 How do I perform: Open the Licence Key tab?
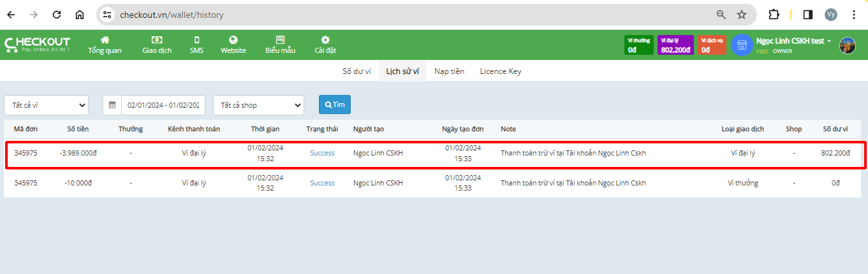500,71
